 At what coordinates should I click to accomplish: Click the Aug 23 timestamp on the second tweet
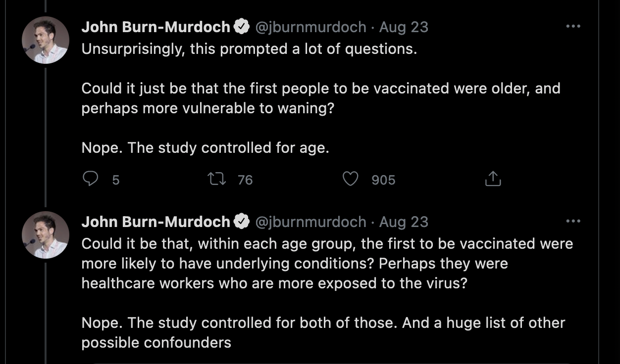click(x=404, y=222)
